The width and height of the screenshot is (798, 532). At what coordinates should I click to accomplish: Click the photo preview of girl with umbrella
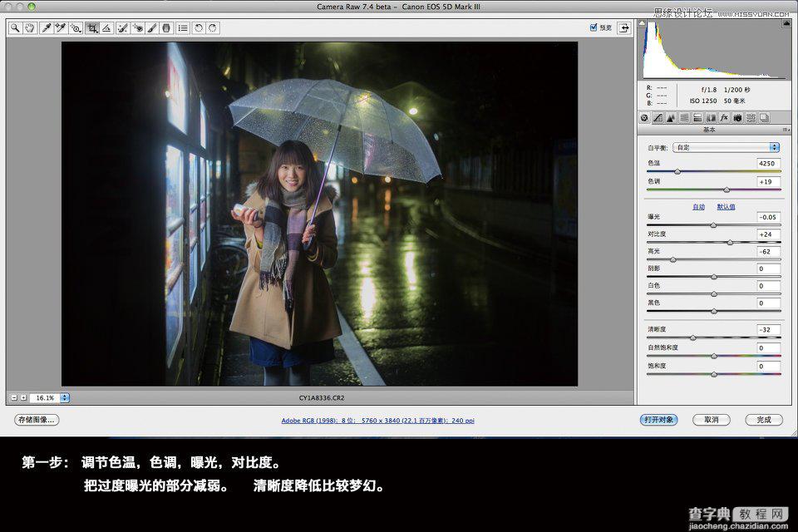[x=319, y=214]
